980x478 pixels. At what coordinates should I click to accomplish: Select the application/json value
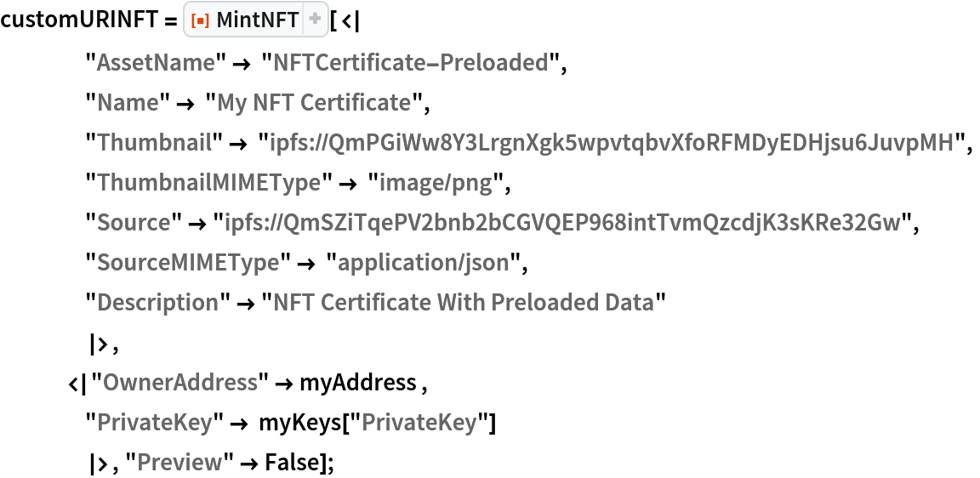pyautogui.click(x=424, y=263)
